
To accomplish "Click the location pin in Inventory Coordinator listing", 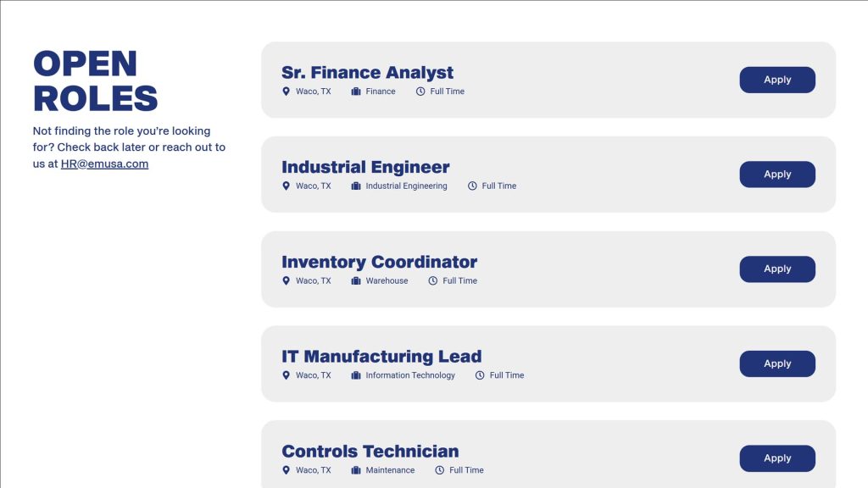I will point(286,281).
